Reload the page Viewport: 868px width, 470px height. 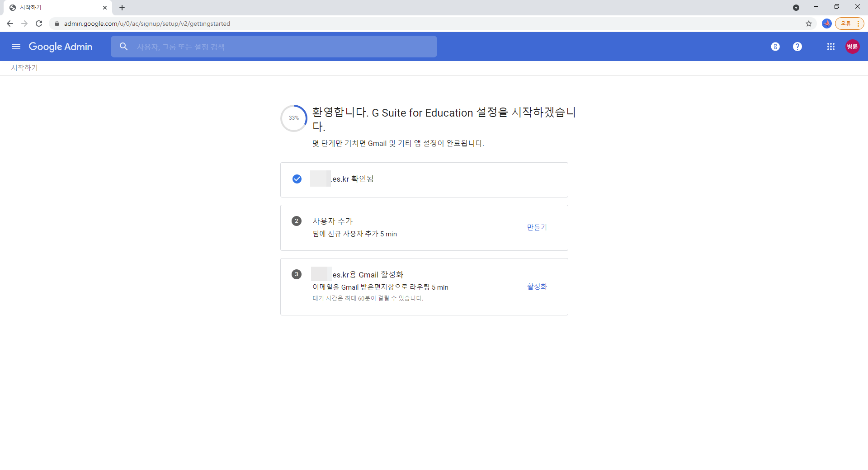click(x=39, y=23)
